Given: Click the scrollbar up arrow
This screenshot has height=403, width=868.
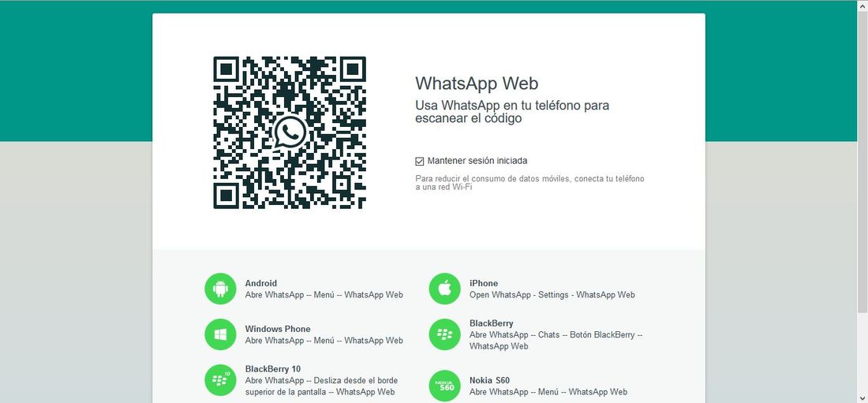Looking at the screenshot, I should [x=862, y=5].
